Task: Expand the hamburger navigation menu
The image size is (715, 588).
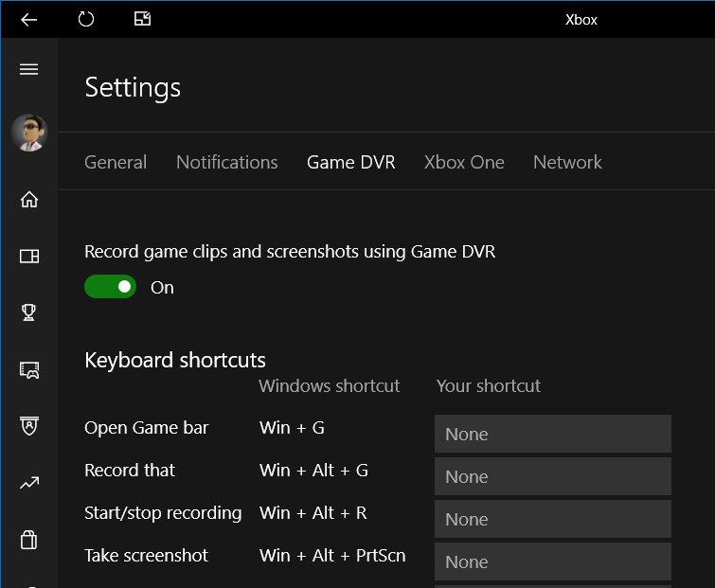Action: [x=28, y=69]
